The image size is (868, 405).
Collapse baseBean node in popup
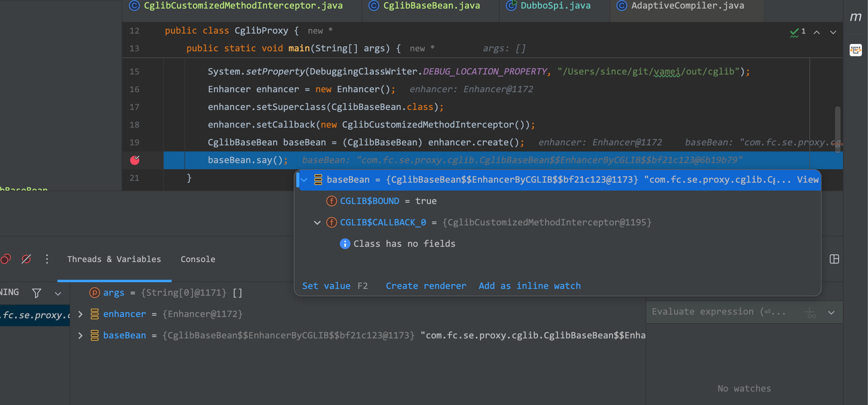304,180
